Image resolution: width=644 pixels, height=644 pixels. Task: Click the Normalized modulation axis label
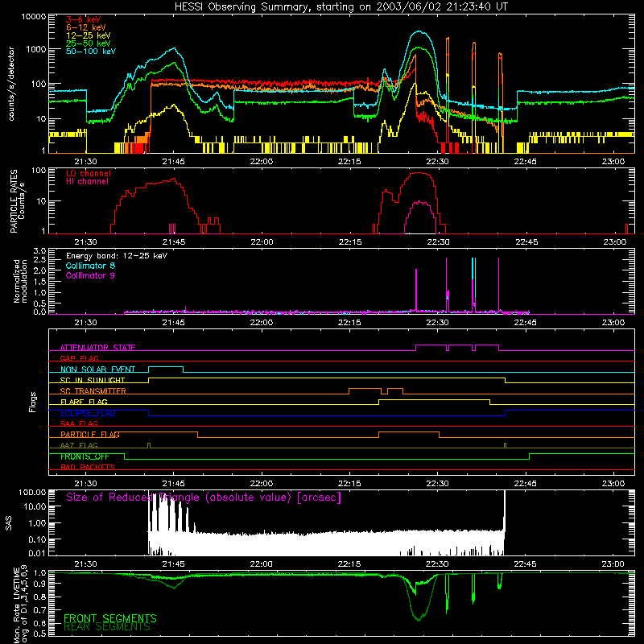click(x=20, y=281)
